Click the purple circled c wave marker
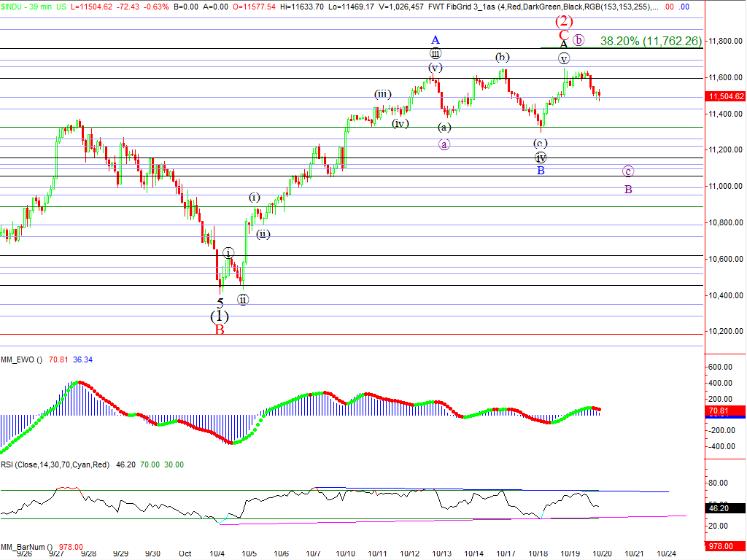Viewport: 747px width, 560px height. point(628,171)
